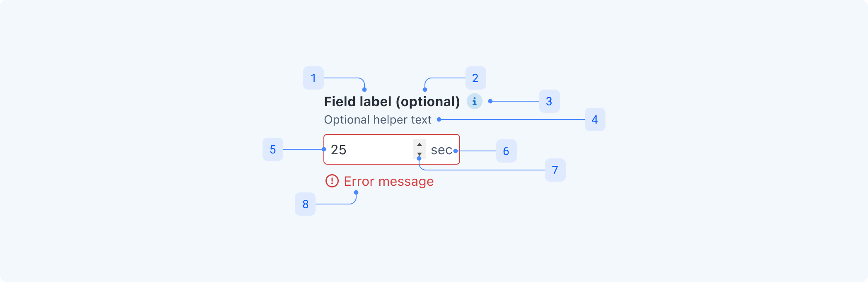Click the 'sec' unit suffix
The image size is (868, 282).
(441, 150)
